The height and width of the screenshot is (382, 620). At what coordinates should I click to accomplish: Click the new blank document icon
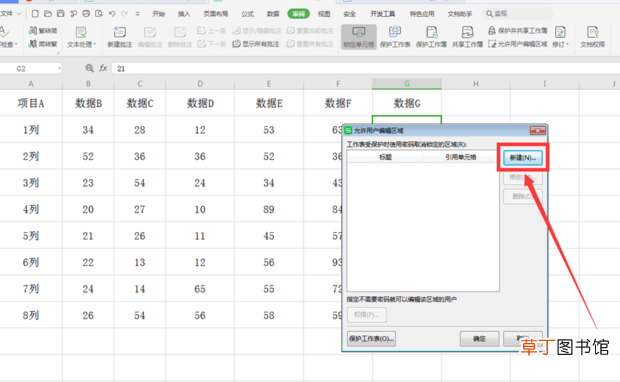point(35,14)
